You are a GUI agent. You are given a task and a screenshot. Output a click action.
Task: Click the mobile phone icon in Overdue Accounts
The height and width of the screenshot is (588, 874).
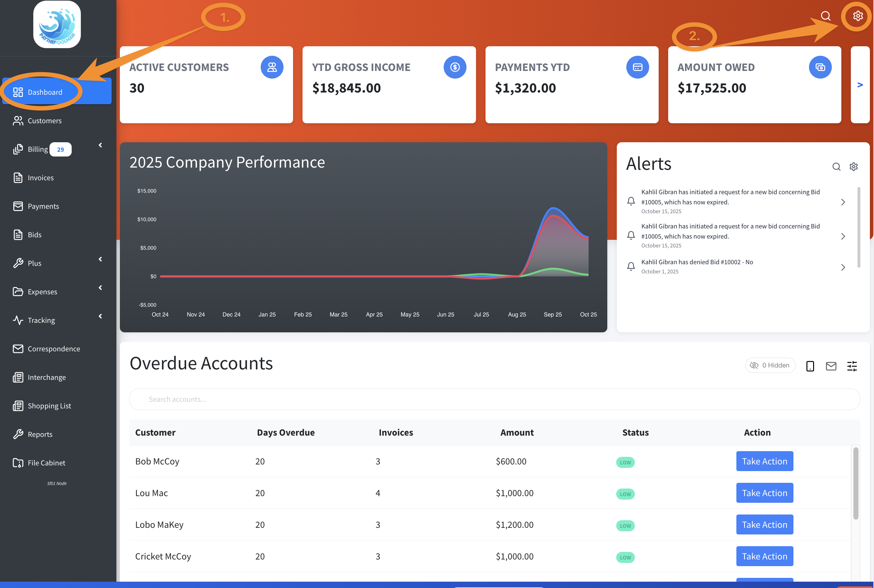tap(810, 366)
